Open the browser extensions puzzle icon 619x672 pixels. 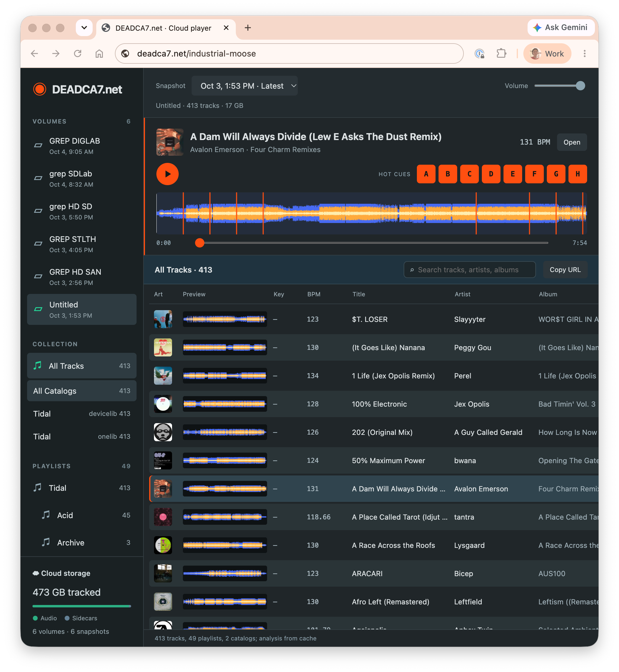point(501,53)
